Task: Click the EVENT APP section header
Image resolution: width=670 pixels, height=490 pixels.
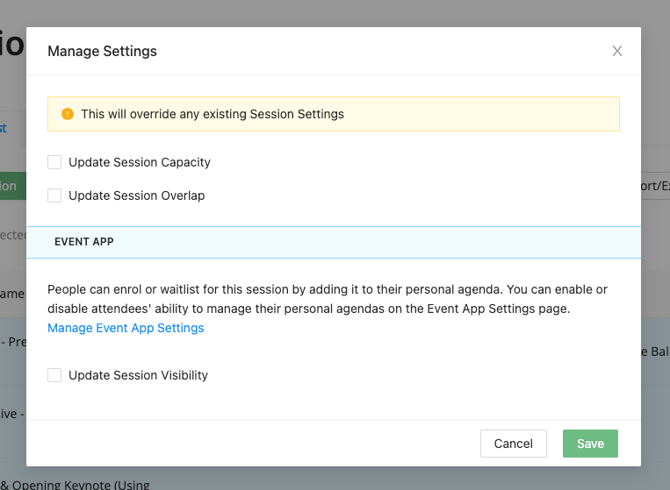Action: click(x=84, y=242)
